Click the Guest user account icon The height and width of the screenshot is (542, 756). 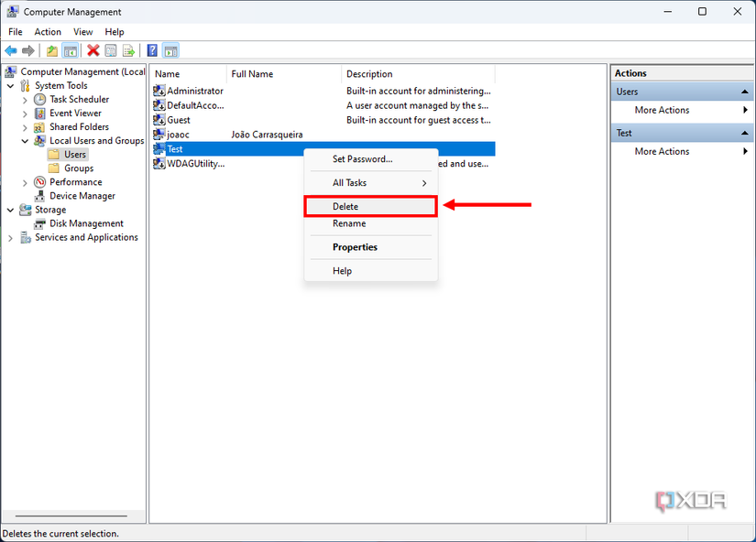[x=159, y=120]
